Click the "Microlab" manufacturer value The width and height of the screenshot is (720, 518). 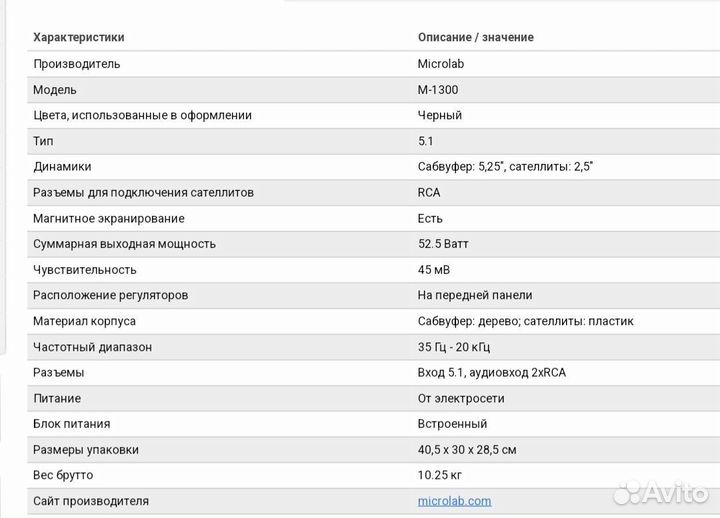[441, 64]
